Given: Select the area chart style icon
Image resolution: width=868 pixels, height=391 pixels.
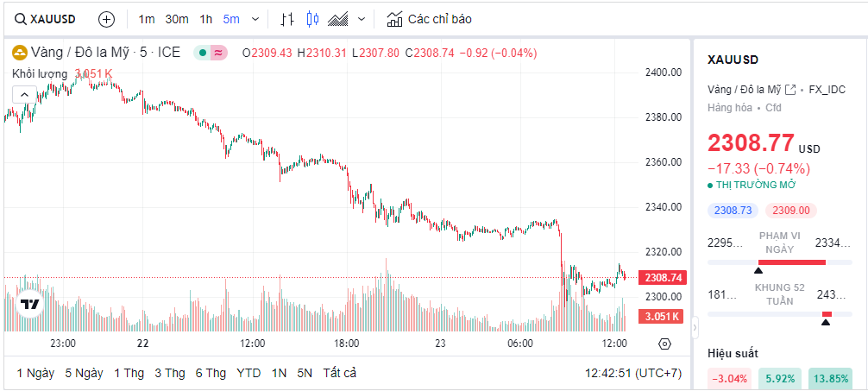Looking at the screenshot, I should [338, 19].
